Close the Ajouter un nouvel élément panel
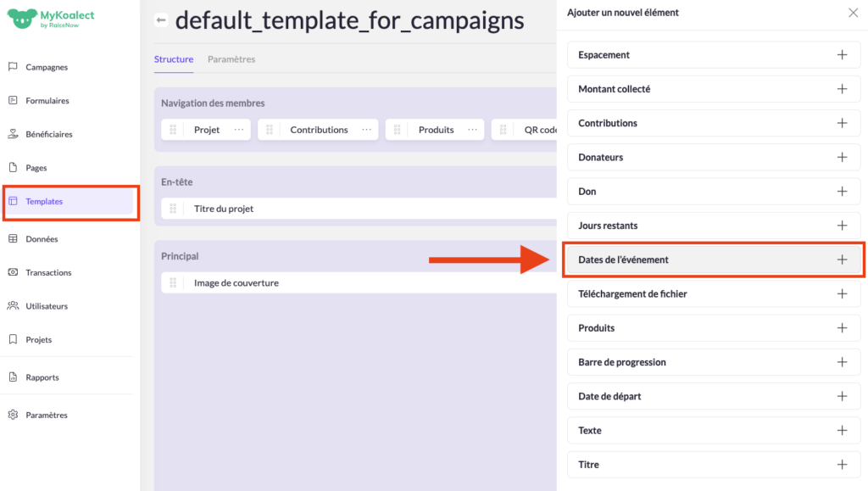 pos(853,13)
